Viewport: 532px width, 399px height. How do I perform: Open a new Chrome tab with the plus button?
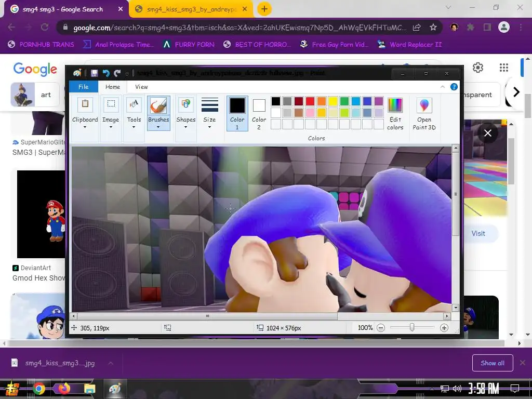click(264, 9)
